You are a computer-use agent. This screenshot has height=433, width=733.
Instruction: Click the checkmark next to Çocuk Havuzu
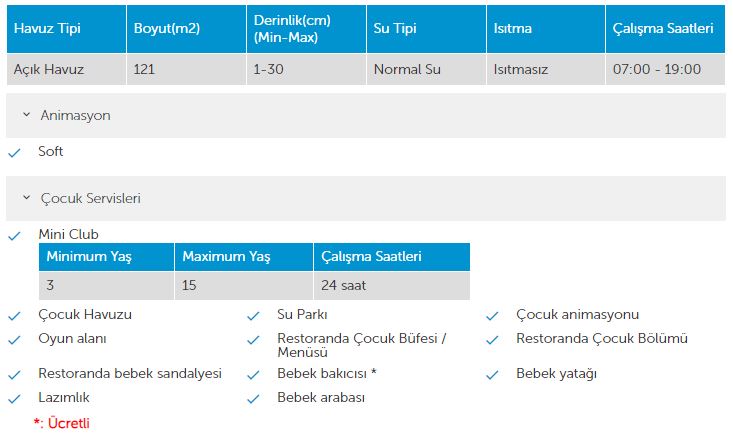tap(13, 316)
